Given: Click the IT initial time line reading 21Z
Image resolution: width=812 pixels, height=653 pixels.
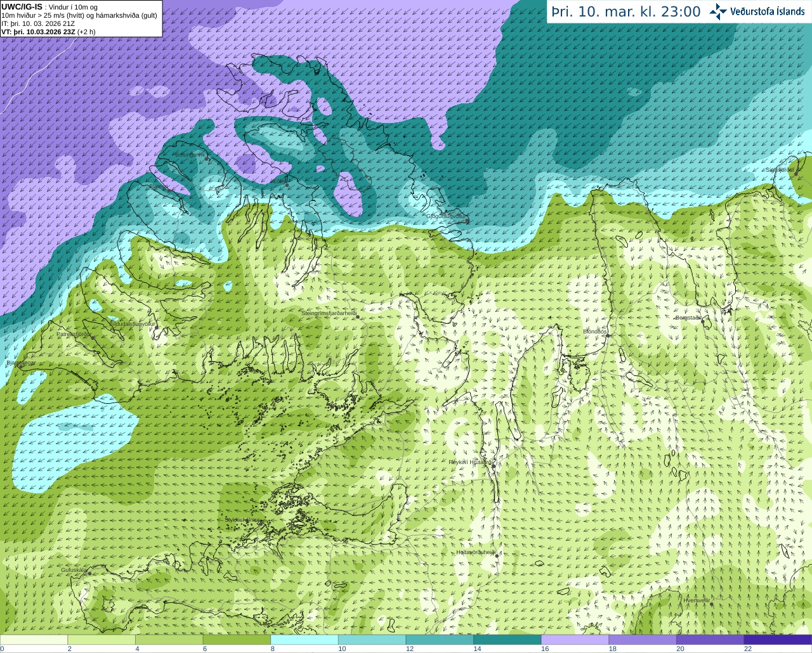Looking at the screenshot, I should (x=38, y=23).
